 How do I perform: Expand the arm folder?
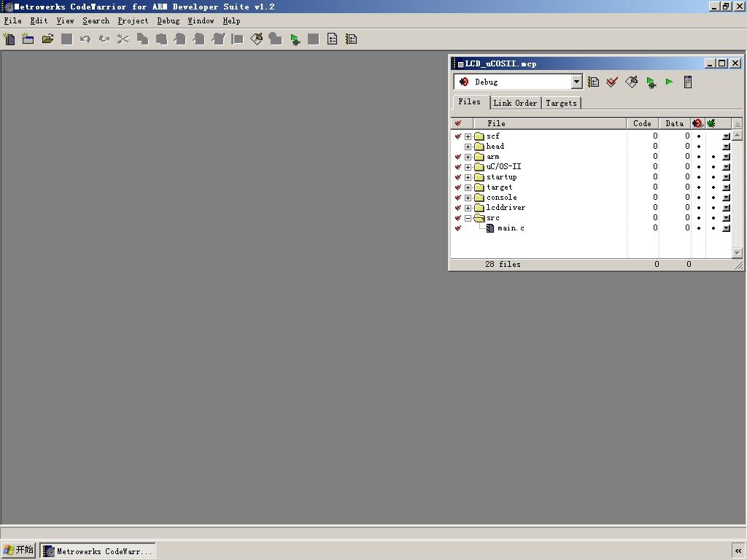pyautogui.click(x=468, y=157)
